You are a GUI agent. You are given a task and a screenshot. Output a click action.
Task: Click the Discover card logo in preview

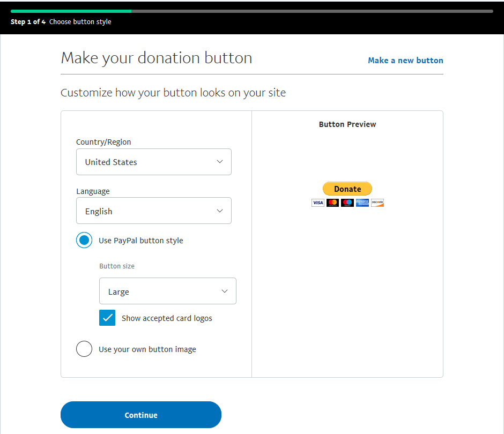(x=377, y=203)
